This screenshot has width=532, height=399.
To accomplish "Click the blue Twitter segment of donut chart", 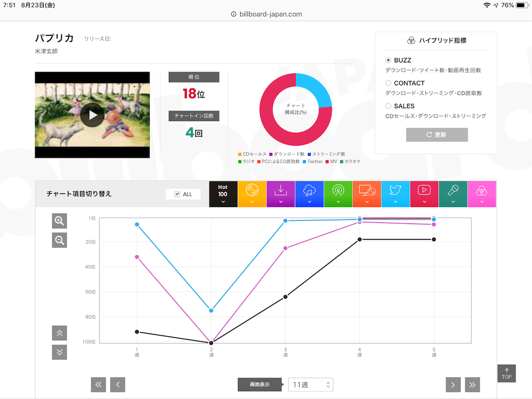I will click(318, 87).
